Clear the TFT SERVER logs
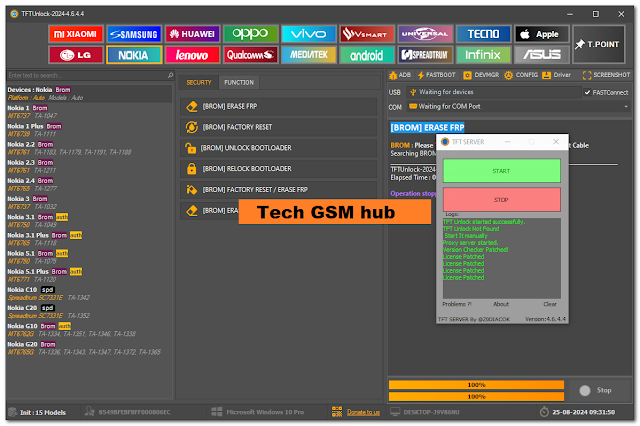 550,304
